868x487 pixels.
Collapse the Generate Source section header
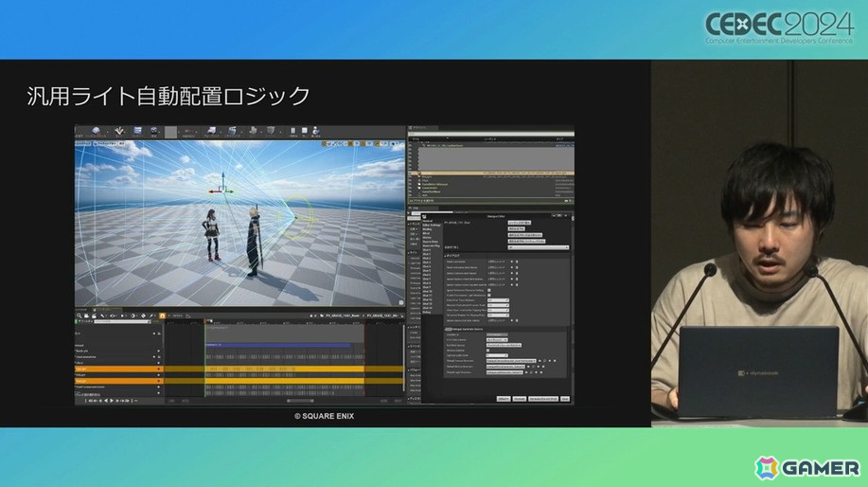click(x=464, y=329)
